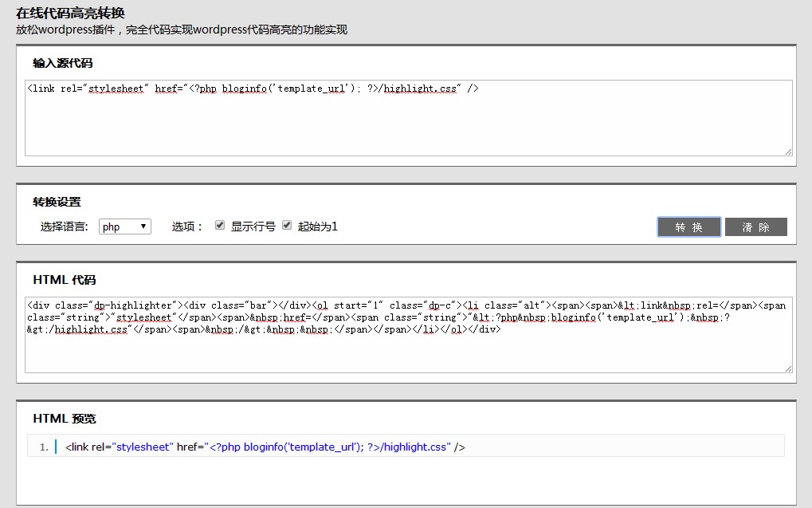Click inside the 输入源代码 source code textarea
The width and height of the screenshot is (812, 508).
pyautogui.click(x=408, y=120)
